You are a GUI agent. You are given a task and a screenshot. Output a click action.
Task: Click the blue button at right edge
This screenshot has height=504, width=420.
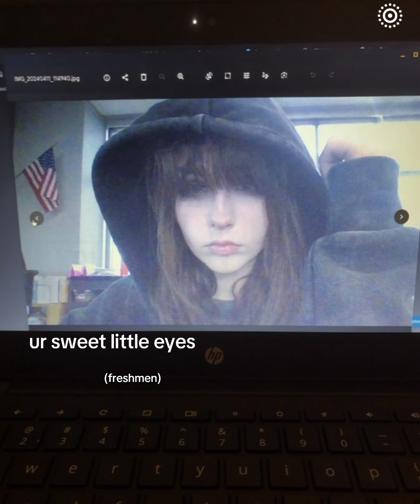tap(416, 321)
